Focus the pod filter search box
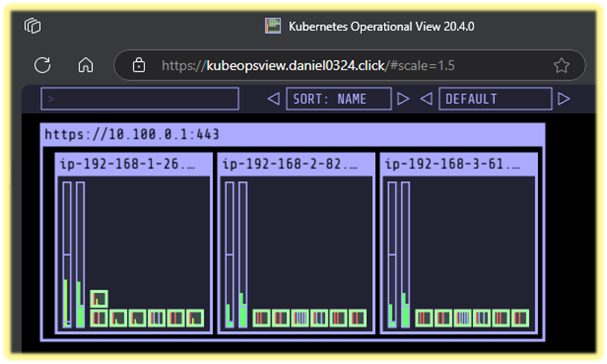The width and height of the screenshot is (607, 364). point(139,99)
